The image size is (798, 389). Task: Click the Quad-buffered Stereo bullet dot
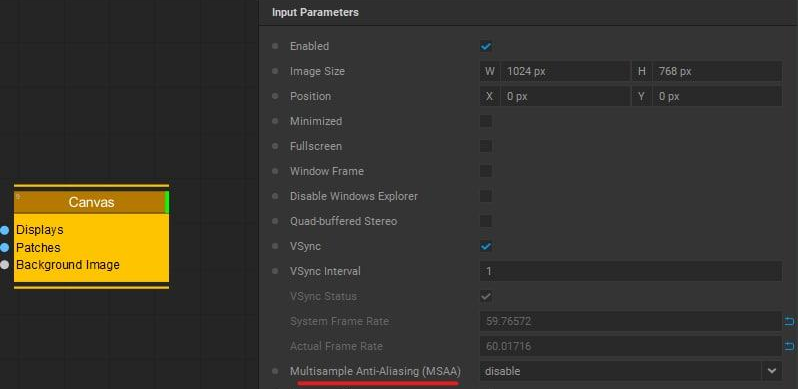275,221
